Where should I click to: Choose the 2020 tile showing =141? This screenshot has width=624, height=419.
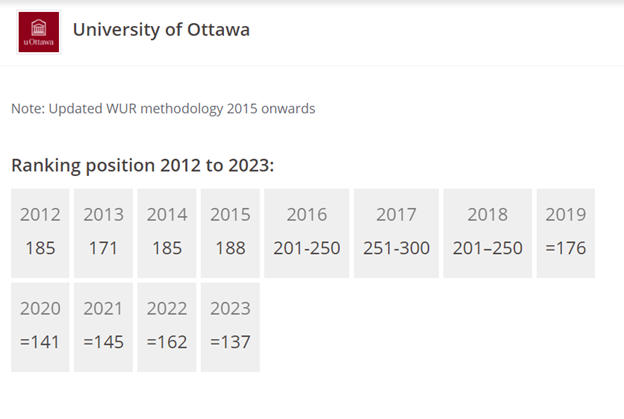click(40, 327)
